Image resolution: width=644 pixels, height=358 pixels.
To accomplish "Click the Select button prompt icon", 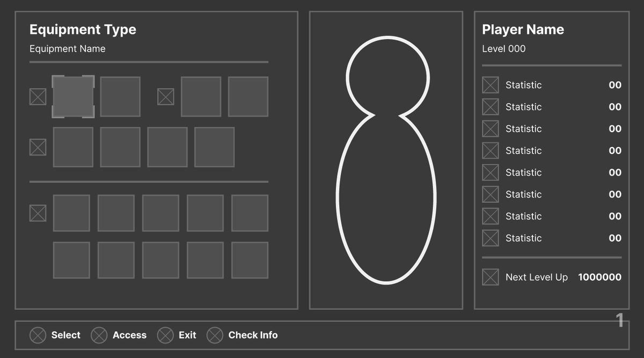I will pyautogui.click(x=38, y=335).
